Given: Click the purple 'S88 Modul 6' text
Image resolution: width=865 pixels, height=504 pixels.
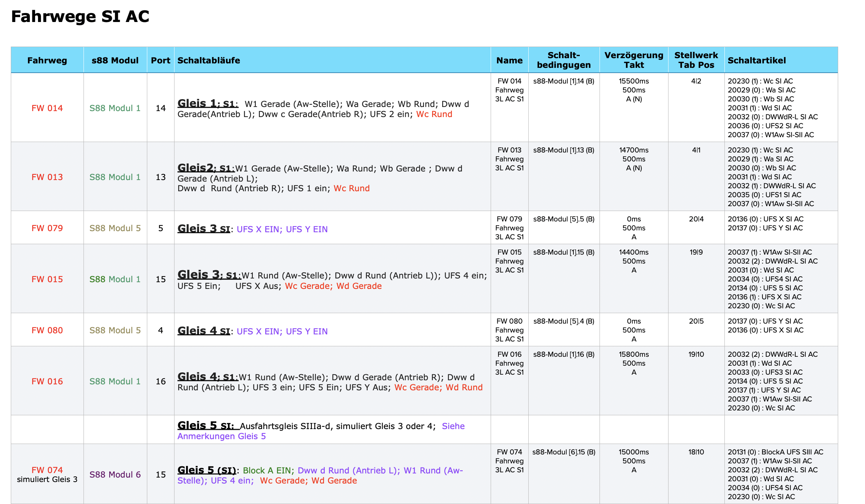Looking at the screenshot, I should pyautogui.click(x=115, y=475).
